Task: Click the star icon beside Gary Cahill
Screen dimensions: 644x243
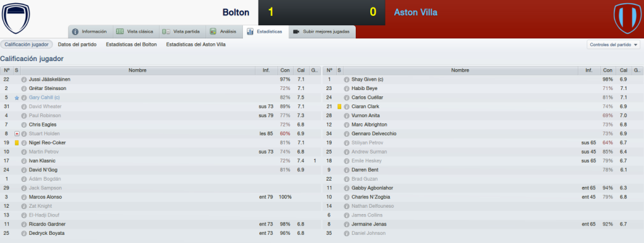Action: 17,98
